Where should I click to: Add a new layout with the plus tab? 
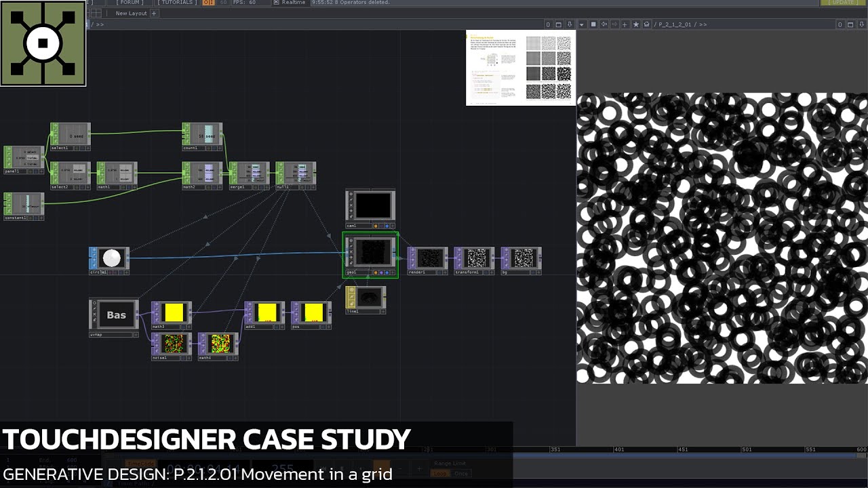(x=154, y=13)
